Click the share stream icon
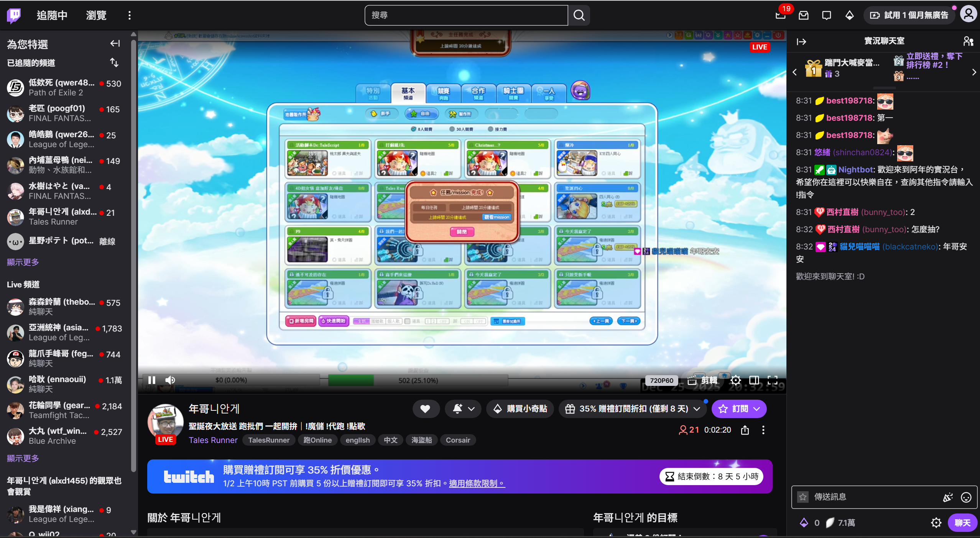The height and width of the screenshot is (538, 980). point(744,430)
